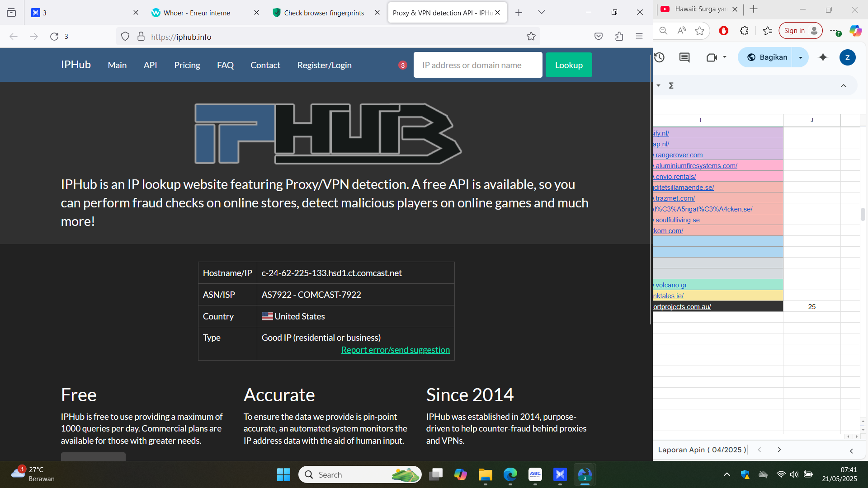Select the Laporan Apin ( 04/2025 ) sheet tab
The width and height of the screenshot is (868, 488).
click(702, 450)
